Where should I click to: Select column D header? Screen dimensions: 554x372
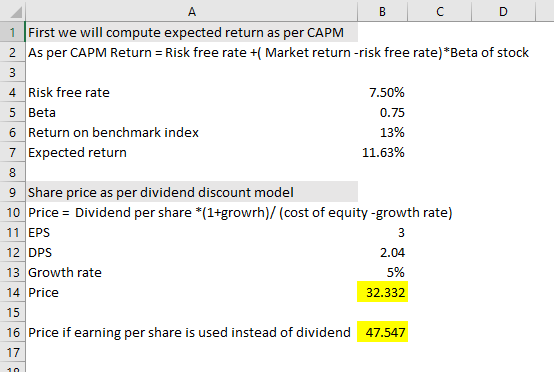point(503,12)
